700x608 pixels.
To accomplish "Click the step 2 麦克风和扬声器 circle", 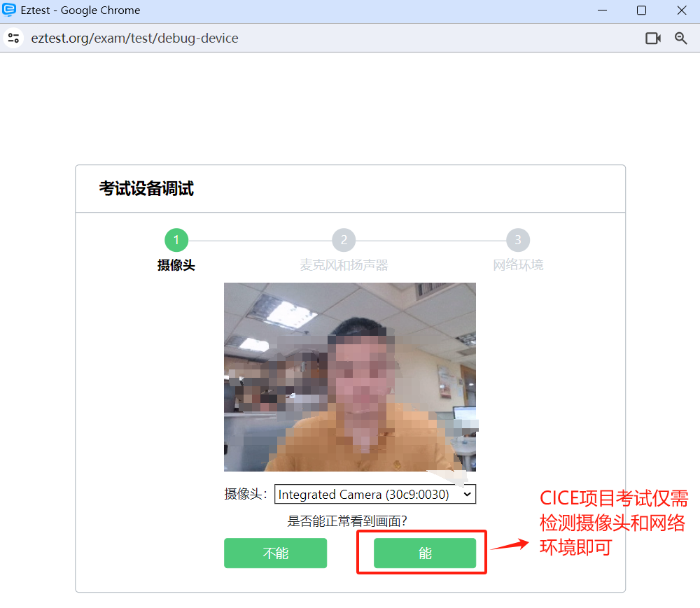I will (x=344, y=240).
